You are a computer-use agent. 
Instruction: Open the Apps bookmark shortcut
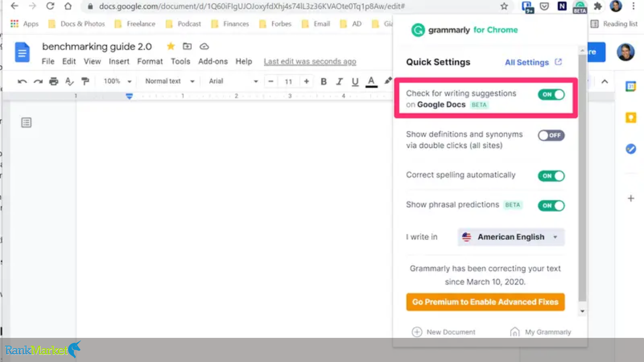point(24,24)
